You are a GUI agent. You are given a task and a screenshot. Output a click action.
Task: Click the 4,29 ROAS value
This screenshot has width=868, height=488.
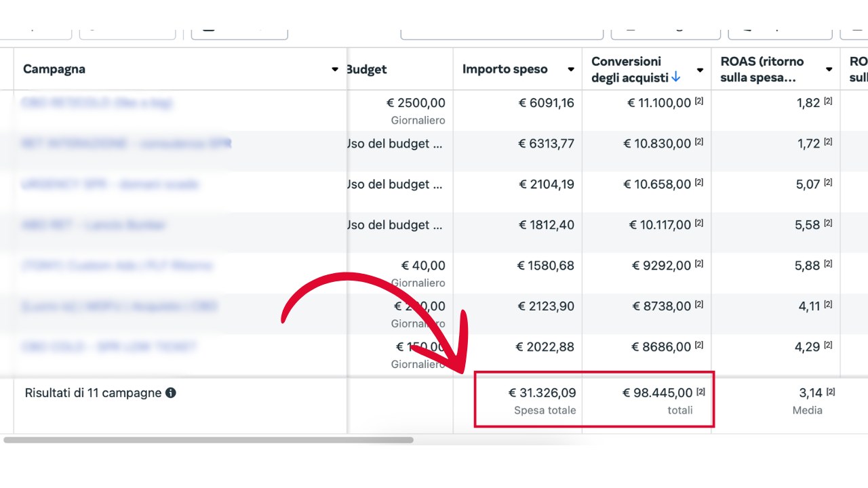808,347
